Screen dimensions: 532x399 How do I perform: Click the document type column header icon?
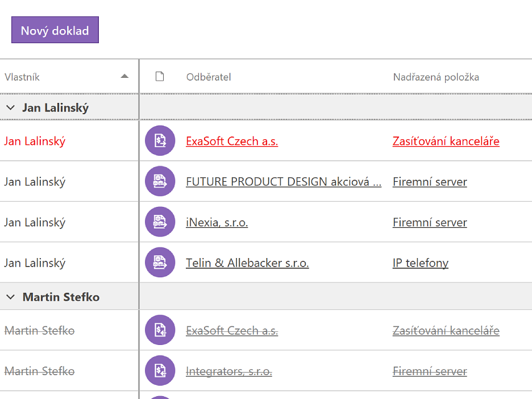(160, 77)
